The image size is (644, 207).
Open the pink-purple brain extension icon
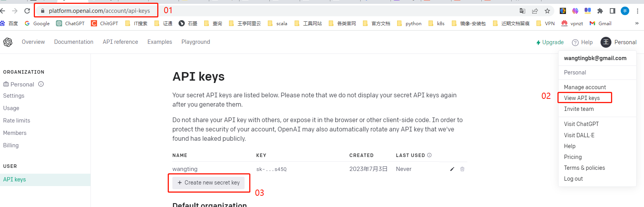tap(575, 11)
